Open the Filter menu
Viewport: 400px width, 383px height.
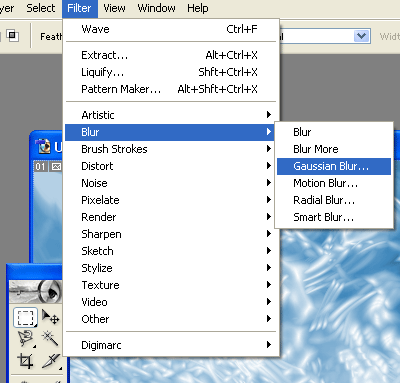79,8
